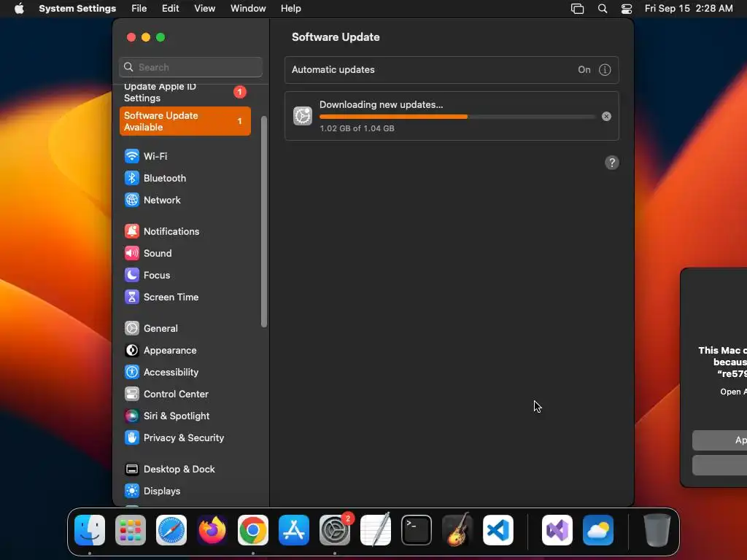Open the View menu
This screenshot has width=747, height=560.
pos(205,9)
